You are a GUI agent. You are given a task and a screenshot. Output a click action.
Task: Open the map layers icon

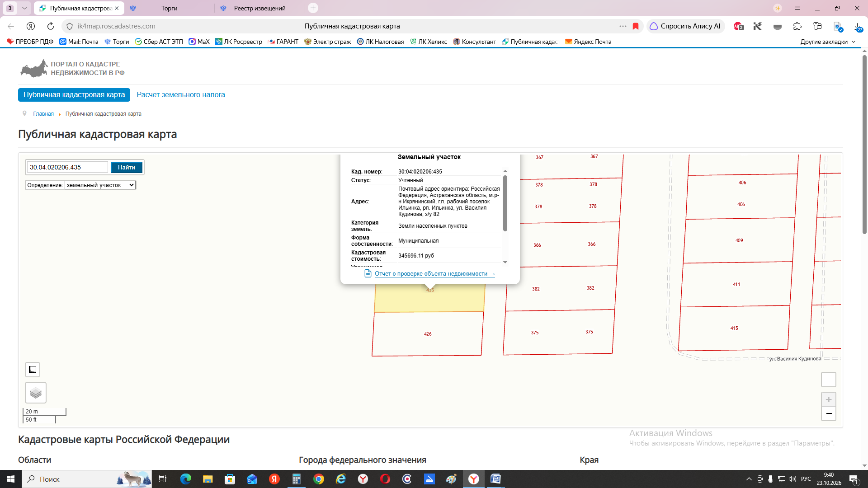point(36,393)
